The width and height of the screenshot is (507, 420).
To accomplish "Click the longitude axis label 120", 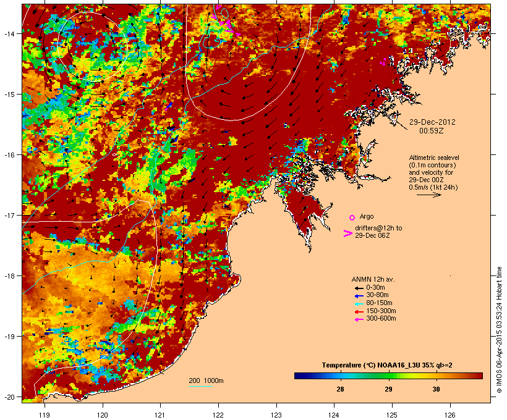I will (x=103, y=415).
